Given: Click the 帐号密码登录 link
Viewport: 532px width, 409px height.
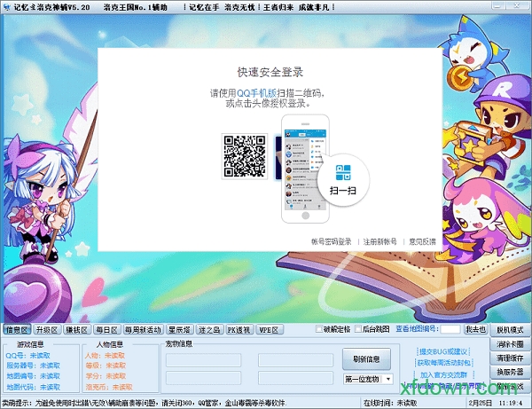Looking at the screenshot, I should pos(331,241).
